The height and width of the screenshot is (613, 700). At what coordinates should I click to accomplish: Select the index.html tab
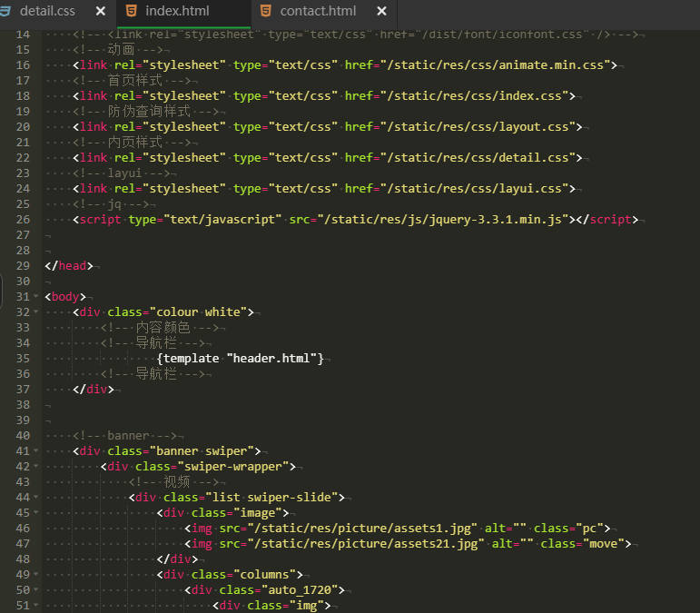[x=177, y=11]
